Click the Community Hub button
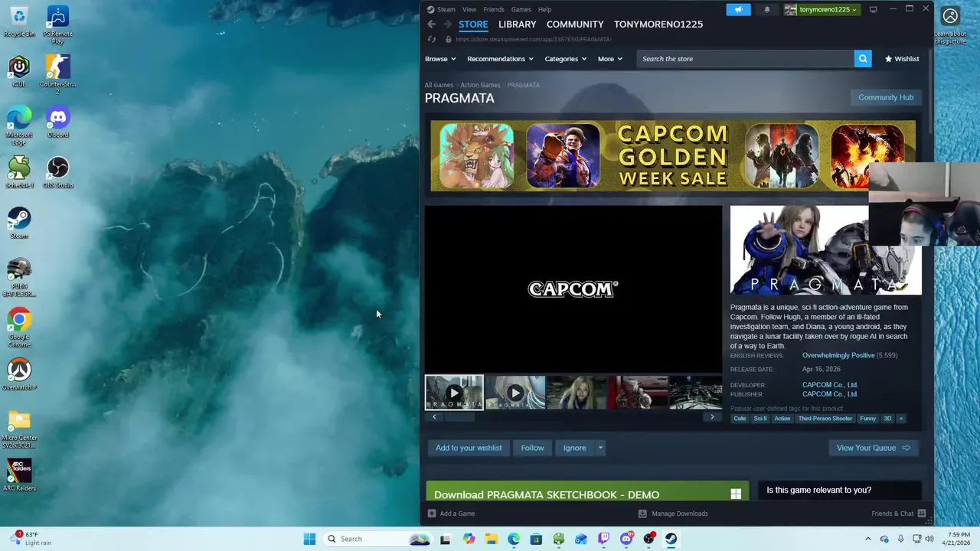Image resolution: width=980 pixels, height=551 pixels. tap(886, 97)
